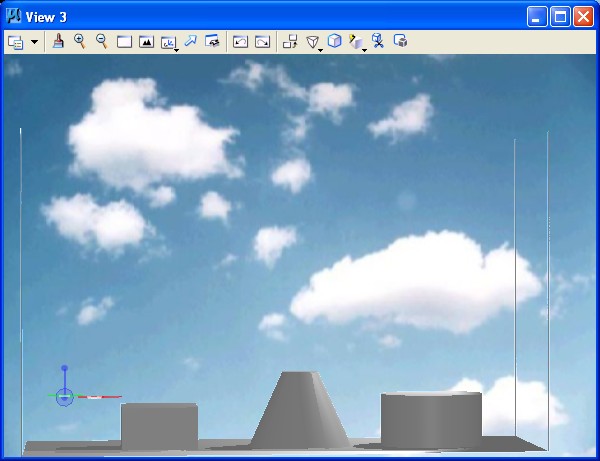600x461 pixels.
Task: Click the View 3 title text
Action: pos(46,17)
